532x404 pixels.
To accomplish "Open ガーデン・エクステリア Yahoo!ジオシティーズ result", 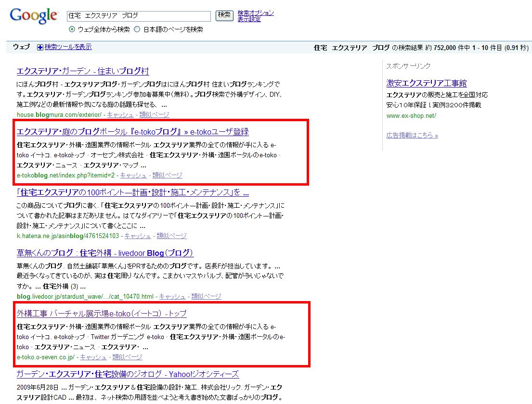I will [x=128, y=374].
